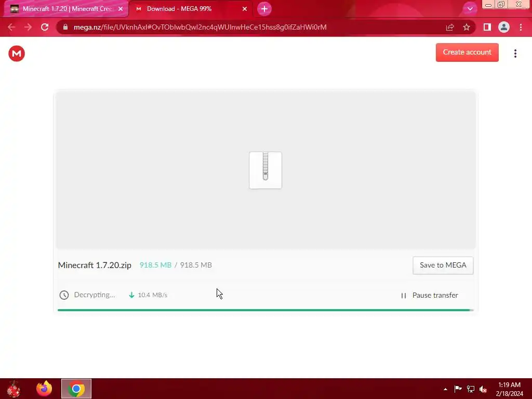Click the Chrome taskbar icon
Viewport: 532px width, 399px height.
(76, 389)
